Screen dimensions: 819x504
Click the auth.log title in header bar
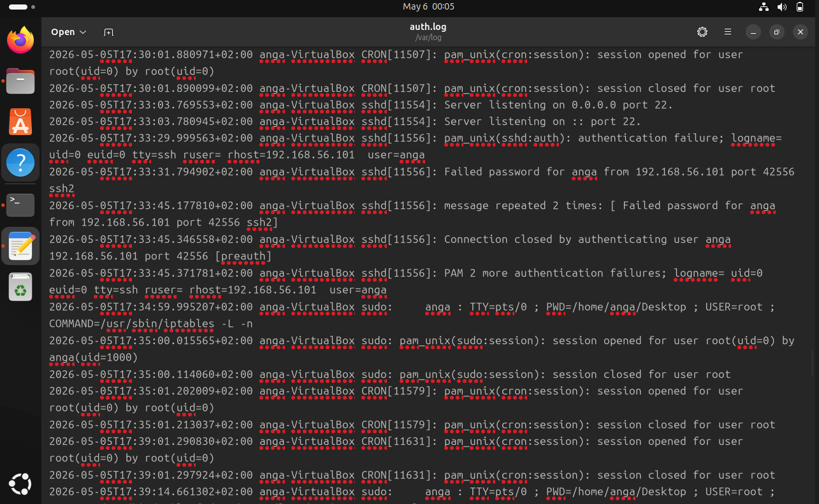pos(428,27)
